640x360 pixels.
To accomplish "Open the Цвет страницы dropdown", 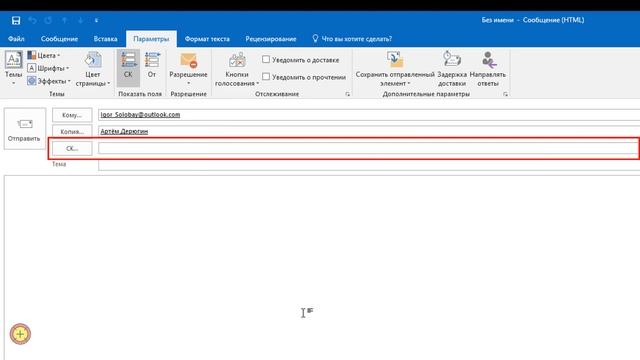I will pos(93,68).
